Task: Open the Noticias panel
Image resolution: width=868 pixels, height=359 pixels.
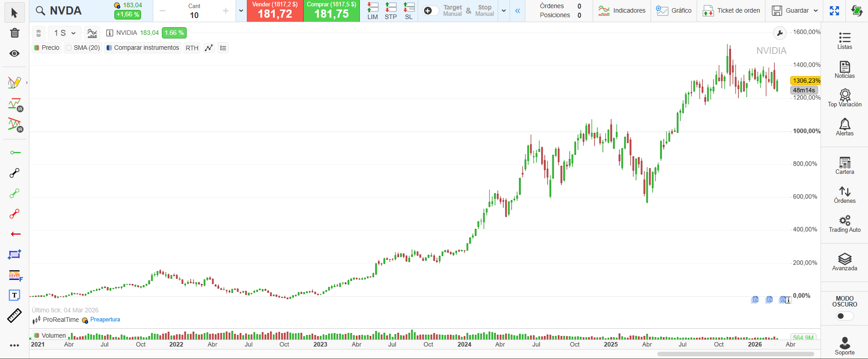Action: pos(844,70)
